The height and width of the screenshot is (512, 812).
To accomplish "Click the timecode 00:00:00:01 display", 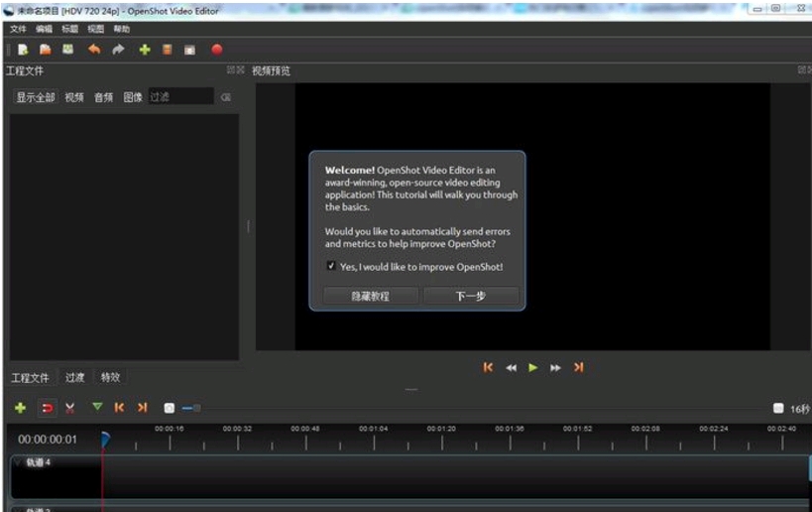I will pyautogui.click(x=48, y=440).
